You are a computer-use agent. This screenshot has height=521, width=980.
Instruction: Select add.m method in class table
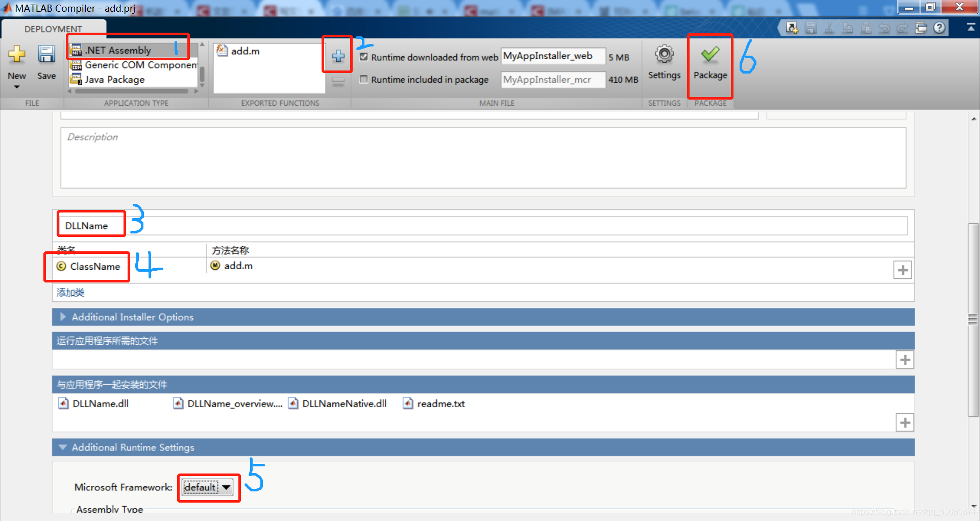[x=238, y=266]
